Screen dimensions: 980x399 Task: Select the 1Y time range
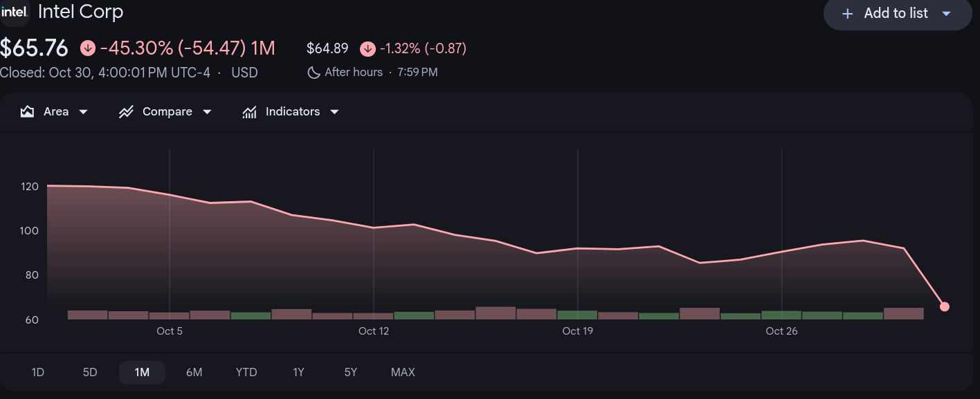[x=298, y=372]
